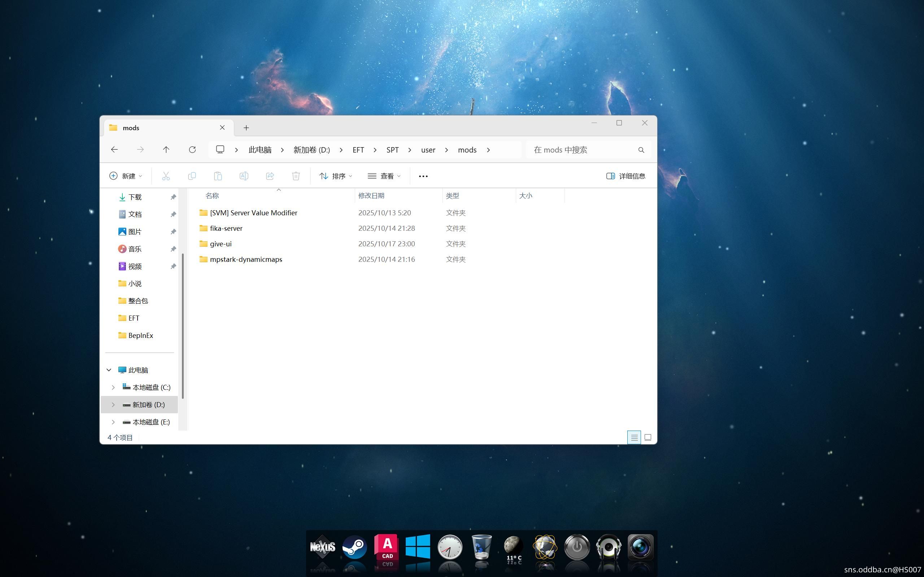Open the New item dropdown
Image resolution: width=924 pixels, height=577 pixels.
[126, 176]
